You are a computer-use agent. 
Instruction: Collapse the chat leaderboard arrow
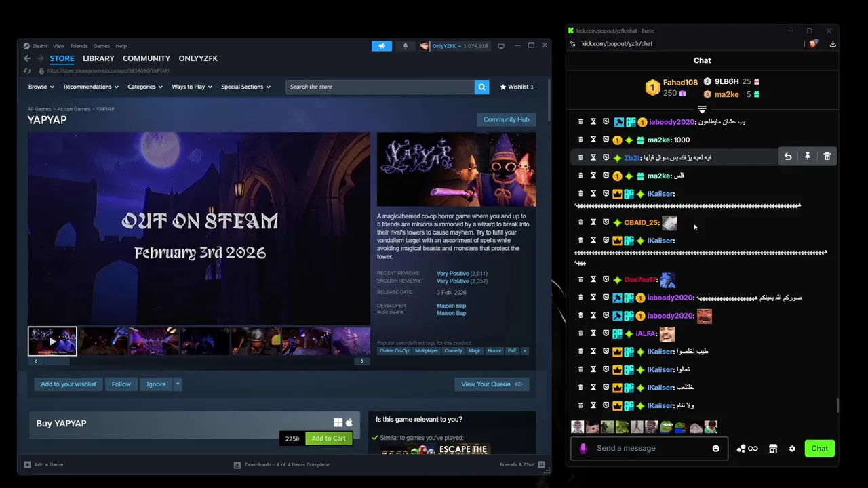pyautogui.click(x=702, y=109)
